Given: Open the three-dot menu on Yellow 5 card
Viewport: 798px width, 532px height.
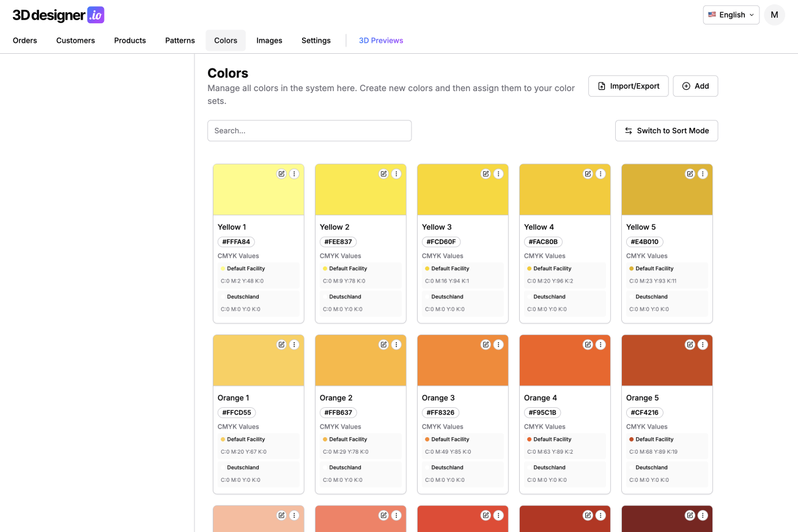Looking at the screenshot, I should click(x=703, y=174).
